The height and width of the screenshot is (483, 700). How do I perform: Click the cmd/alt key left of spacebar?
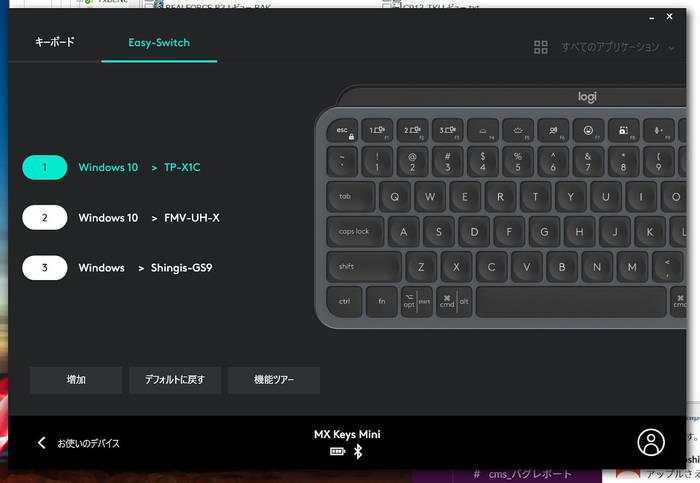[x=454, y=302]
